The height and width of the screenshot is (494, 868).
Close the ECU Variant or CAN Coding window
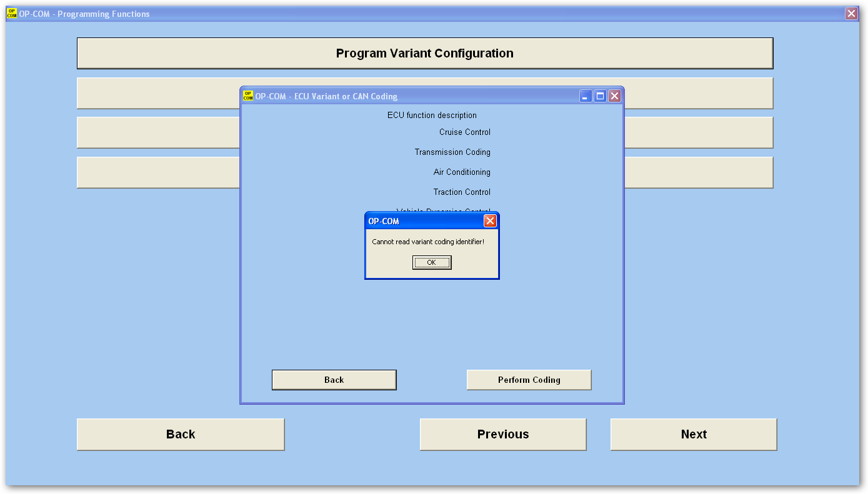(614, 96)
